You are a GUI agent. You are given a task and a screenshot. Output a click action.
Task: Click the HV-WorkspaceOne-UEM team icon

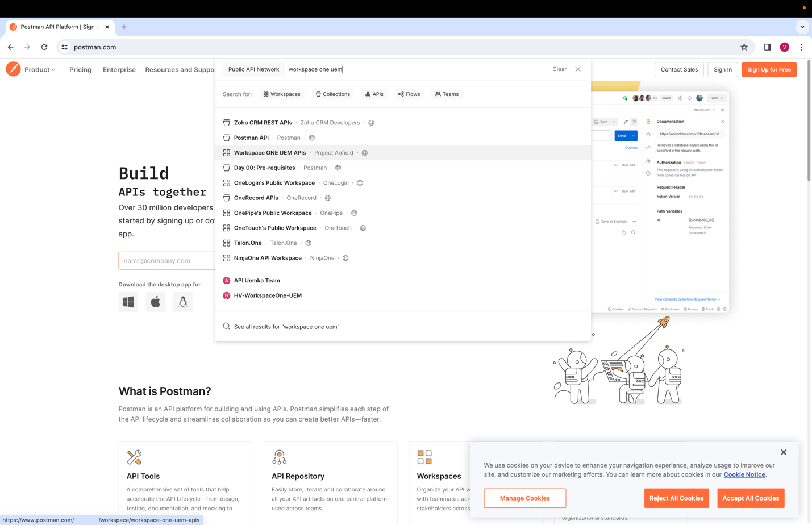pyautogui.click(x=226, y=295)
